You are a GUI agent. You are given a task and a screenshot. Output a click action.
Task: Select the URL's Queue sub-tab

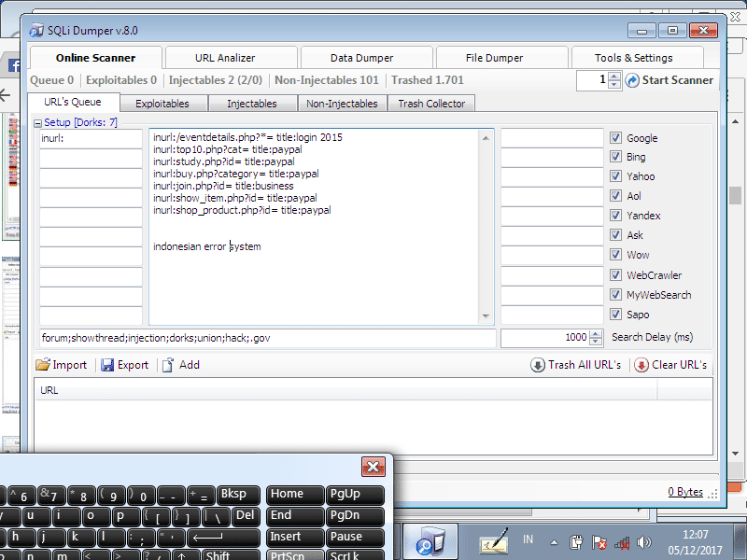[74, 102]
